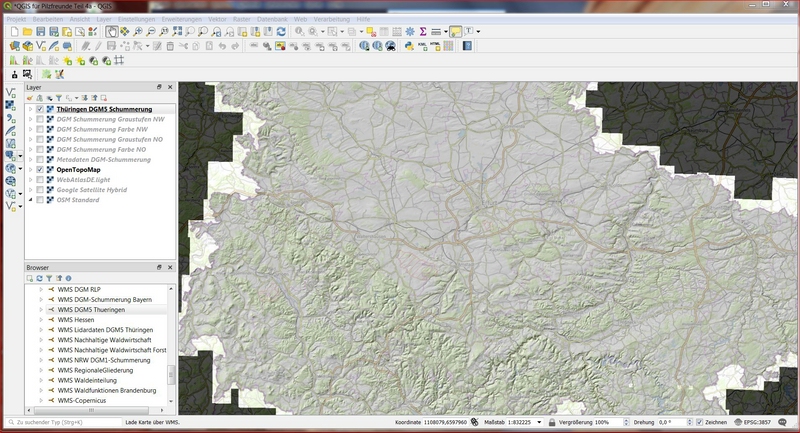The image size is (800, 433).
Task: Open the Python console icon
Action: click(410, 46)
